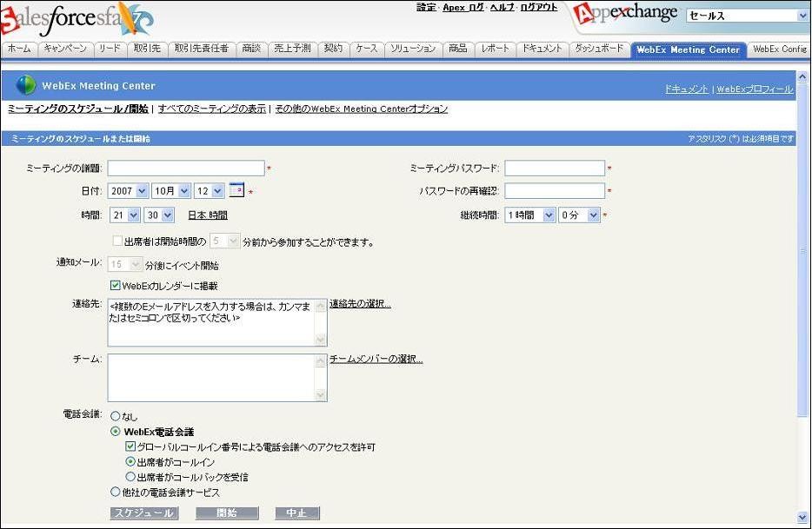Choose 出席者がコールイン radio option
The width and height of the screenshot is (812, 529).
click(x=130, y=461)
